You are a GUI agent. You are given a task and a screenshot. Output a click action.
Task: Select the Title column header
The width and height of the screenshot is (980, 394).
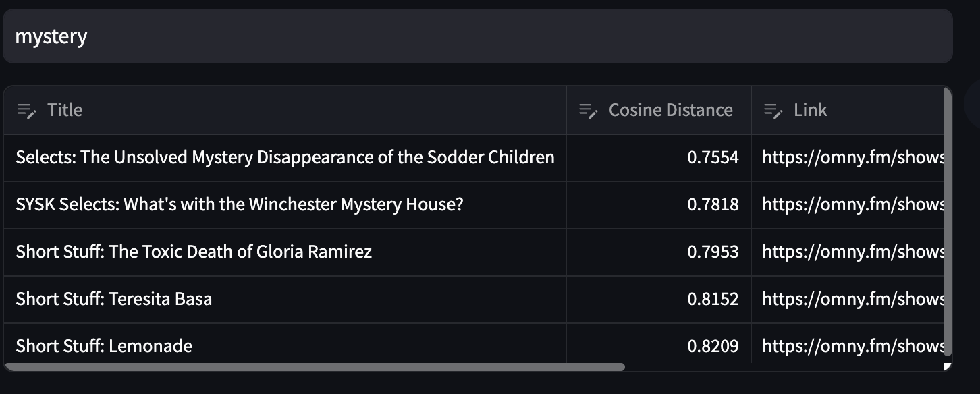coord(65,110)
